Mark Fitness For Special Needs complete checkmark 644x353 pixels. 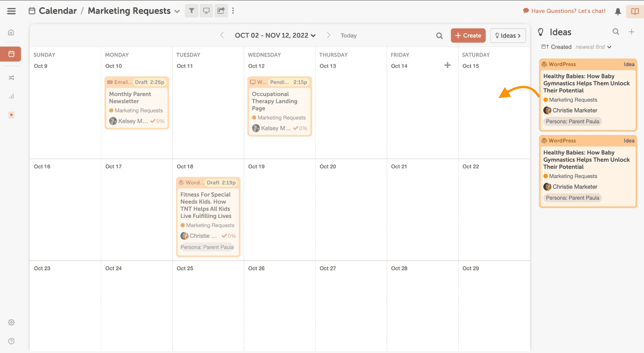(x=224, y=236)
